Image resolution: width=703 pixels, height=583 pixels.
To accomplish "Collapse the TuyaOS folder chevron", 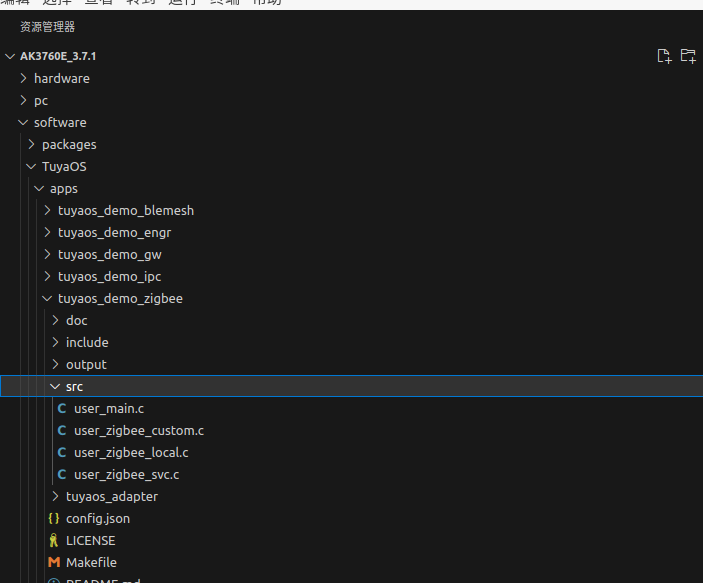I will click(31, 166).
